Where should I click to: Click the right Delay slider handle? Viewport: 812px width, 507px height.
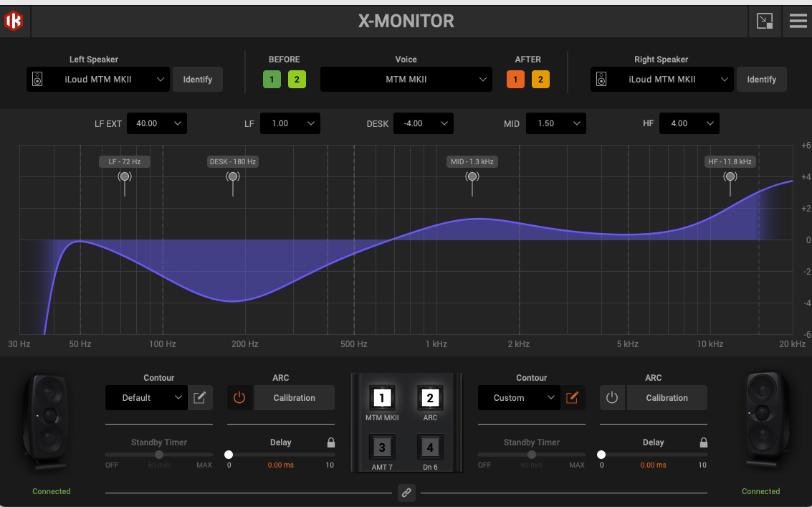pyautogui.click(x=601, y=455)
